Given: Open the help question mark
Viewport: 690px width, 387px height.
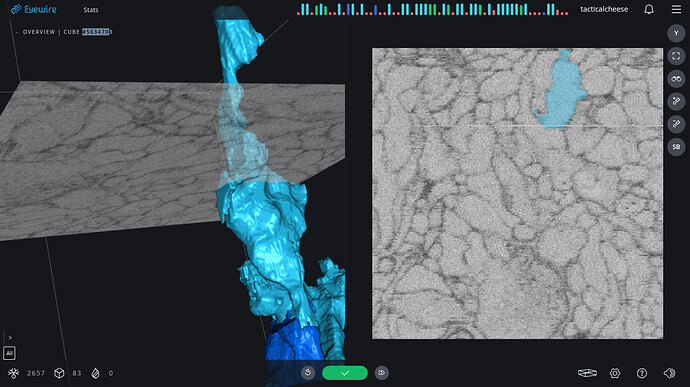Looking at the screenshot, I should point(642,373).
